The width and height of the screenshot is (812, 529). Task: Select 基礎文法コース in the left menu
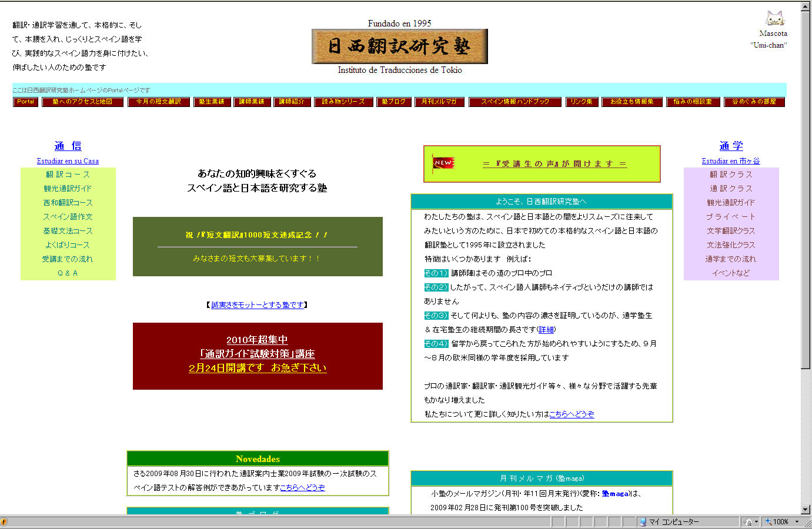point(68,231)
